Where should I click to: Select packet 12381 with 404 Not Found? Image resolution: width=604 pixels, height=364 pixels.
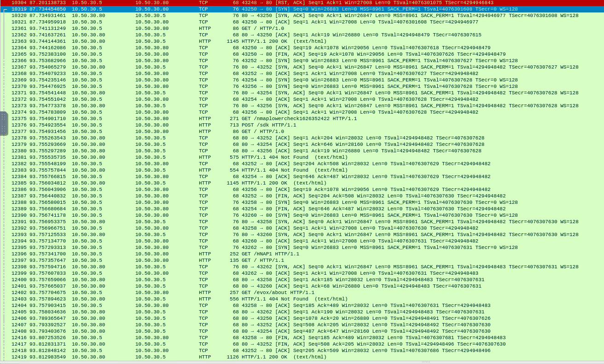[276, 157]
